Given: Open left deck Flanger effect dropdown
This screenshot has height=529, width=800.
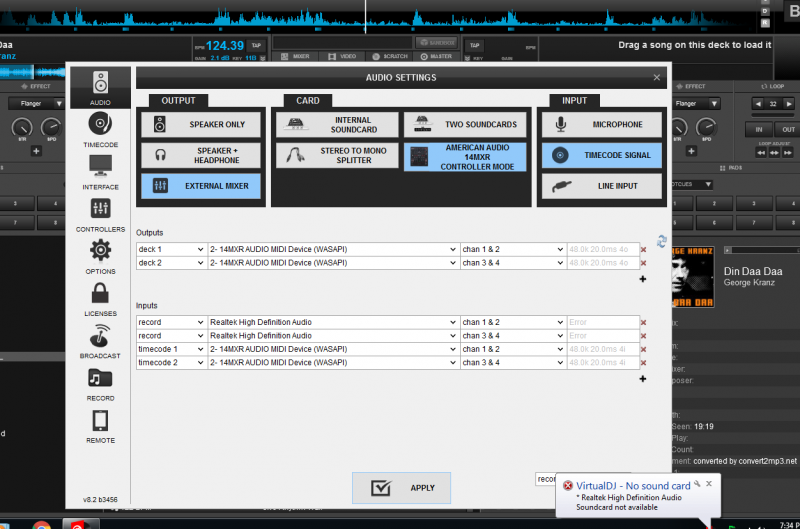Looking at the screenshot, I should pyautogui.click(x=36, y=104).
